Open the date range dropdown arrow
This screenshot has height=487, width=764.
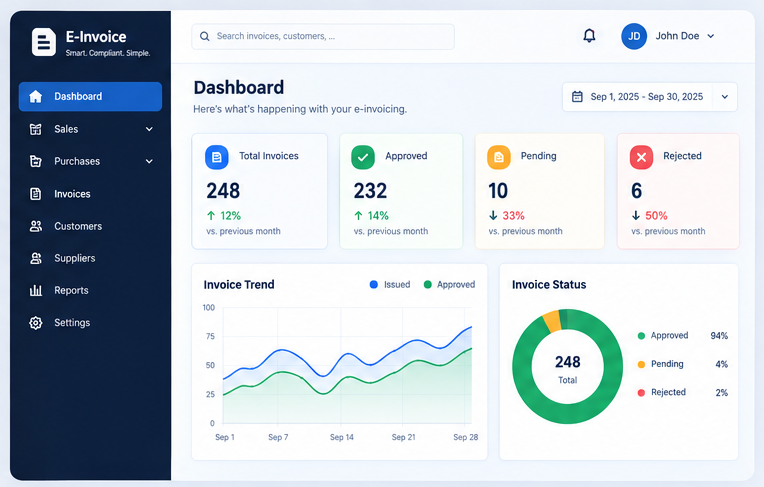725,97
